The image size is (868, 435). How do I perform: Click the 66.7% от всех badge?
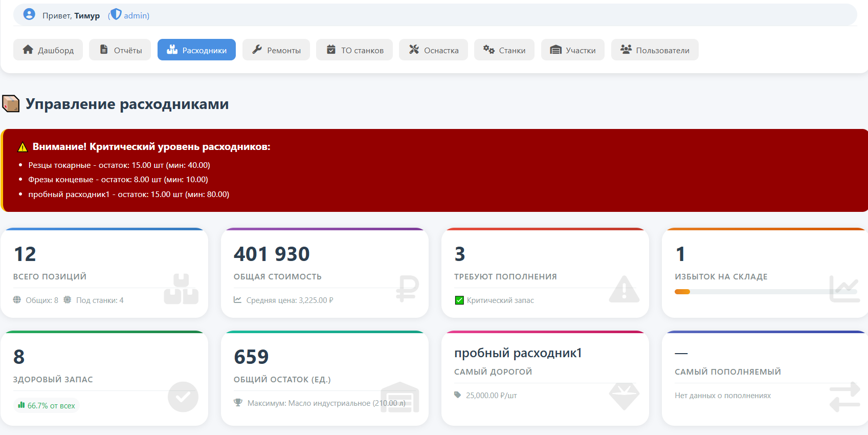[x=46, y=405]
